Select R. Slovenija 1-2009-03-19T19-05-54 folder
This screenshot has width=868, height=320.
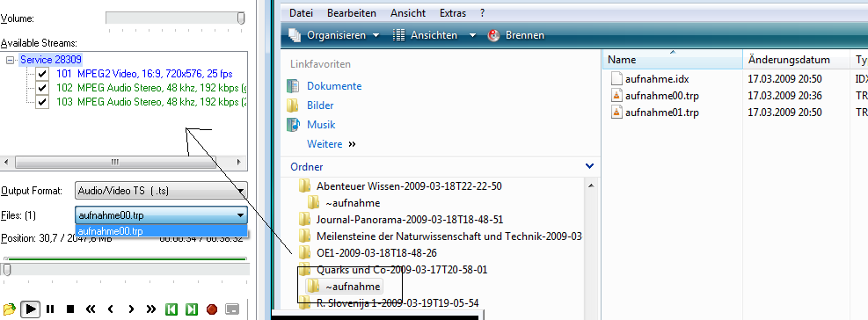point(398,302)
